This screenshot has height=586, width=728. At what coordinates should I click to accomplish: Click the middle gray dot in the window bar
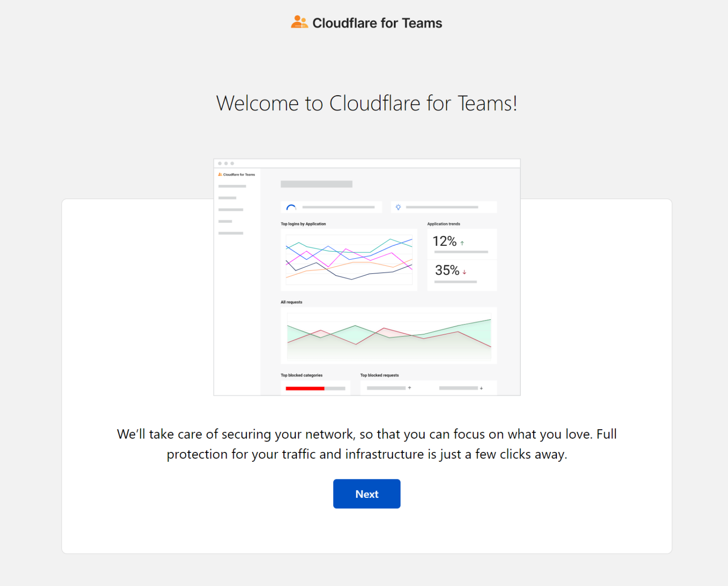click(225, 163)
